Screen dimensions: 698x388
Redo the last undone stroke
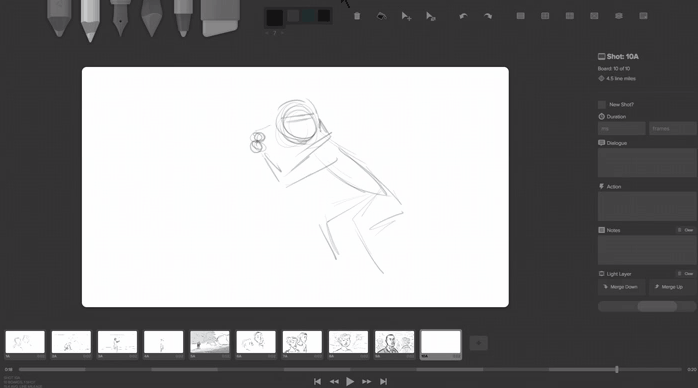coord(488,16)
